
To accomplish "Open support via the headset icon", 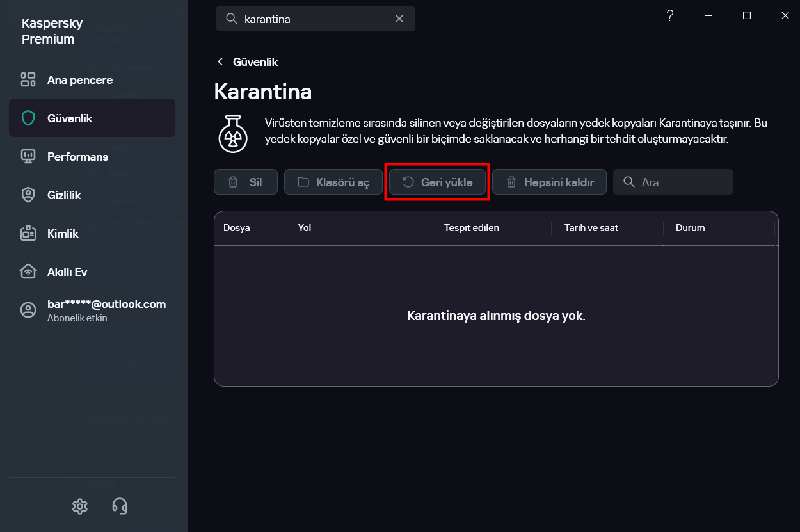I will 120,506.
